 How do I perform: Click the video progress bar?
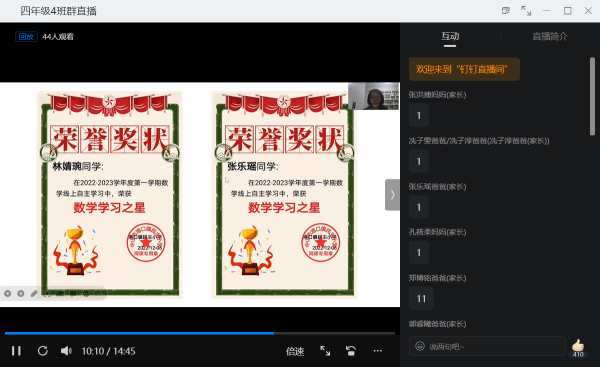tap(200, 333)
